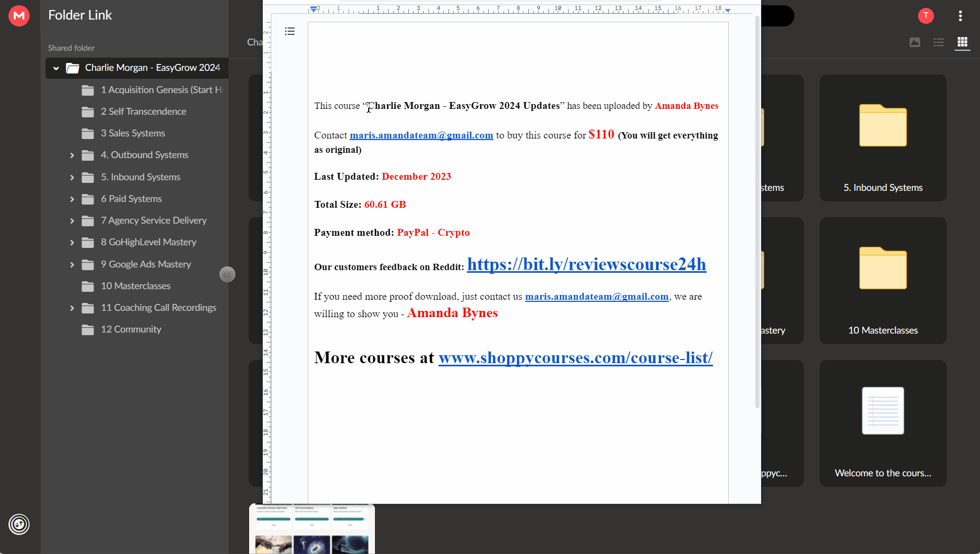This screenshot has height=554, width=980.
Task: Click the folder icon beside 2 Self Transcendence
Action: pos(88,112)
